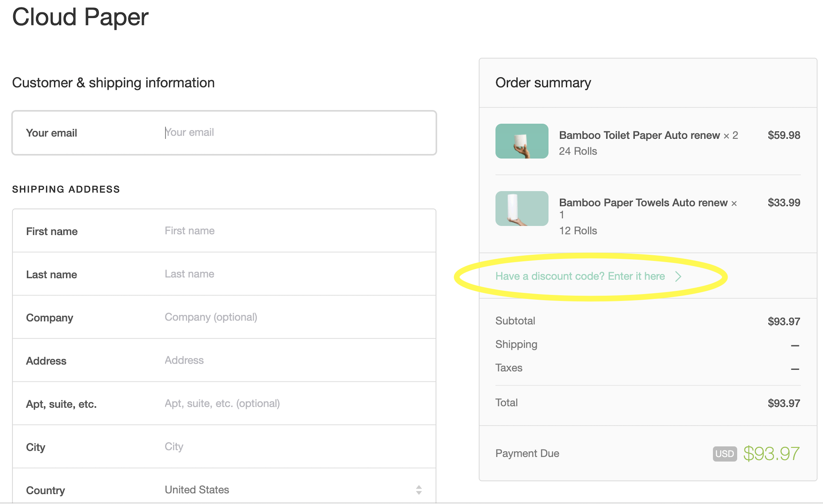Image resolution: width=823 pixels, height=504 pixels.
Task: Click the Bamboo Toilet Paper product thumbnail
Action: tap(522, 141)
